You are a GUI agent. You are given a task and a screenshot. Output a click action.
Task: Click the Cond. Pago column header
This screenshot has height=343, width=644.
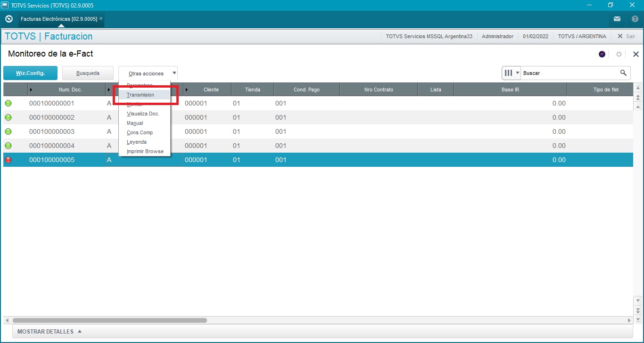click(306, 90)
